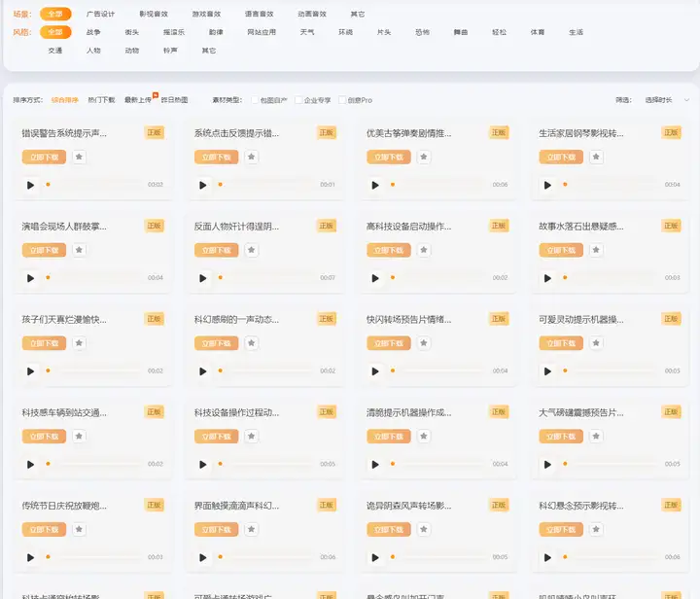700x599 pixels.
Task: Download the 清脆提示机器操作 sound
Action: (389, 437)
